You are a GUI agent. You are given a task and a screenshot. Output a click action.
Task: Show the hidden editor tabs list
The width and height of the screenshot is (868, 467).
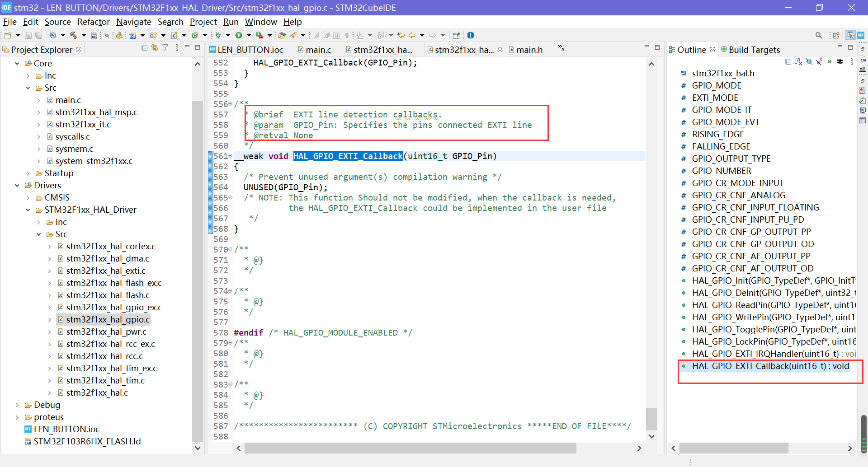561,48
